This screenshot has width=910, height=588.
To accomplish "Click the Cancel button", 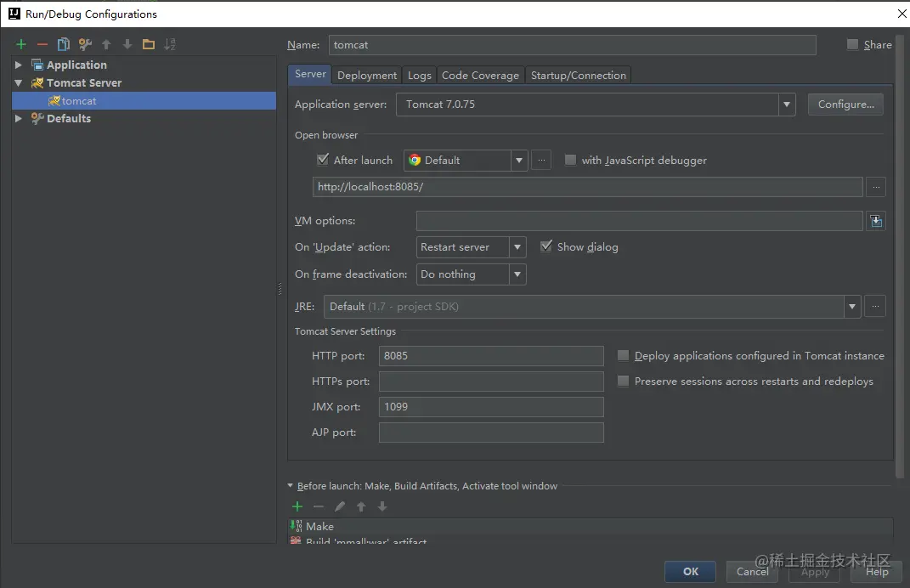I will (x=752, y=572).
